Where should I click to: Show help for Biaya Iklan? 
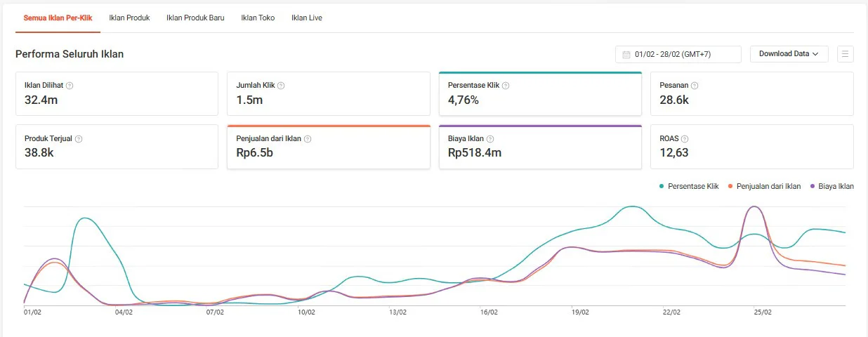490,139
